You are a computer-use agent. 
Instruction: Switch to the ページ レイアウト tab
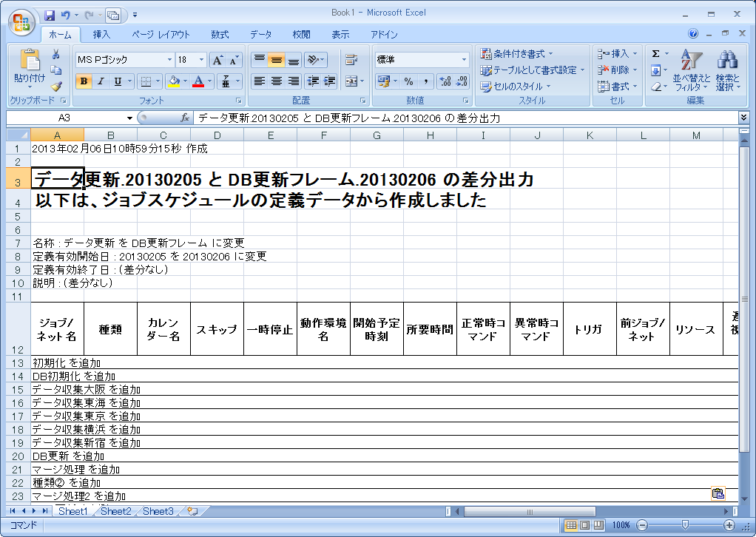pyautogui.click(x=161, y=35)
